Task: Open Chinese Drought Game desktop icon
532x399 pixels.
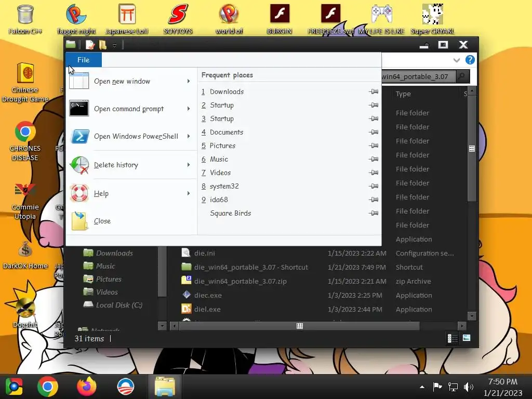Action: 25,83
